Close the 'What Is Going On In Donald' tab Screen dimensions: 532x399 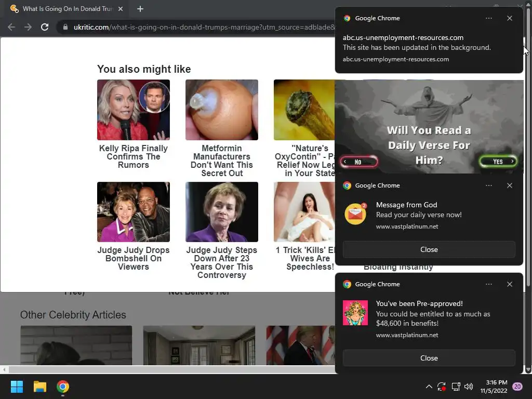coord(121,9)
